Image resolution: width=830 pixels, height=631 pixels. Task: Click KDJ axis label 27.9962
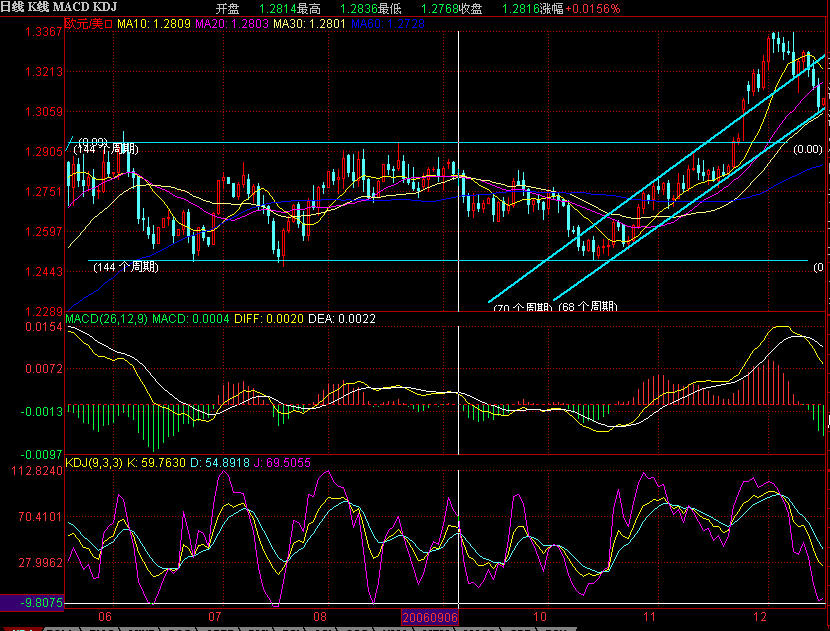point(41,563)
